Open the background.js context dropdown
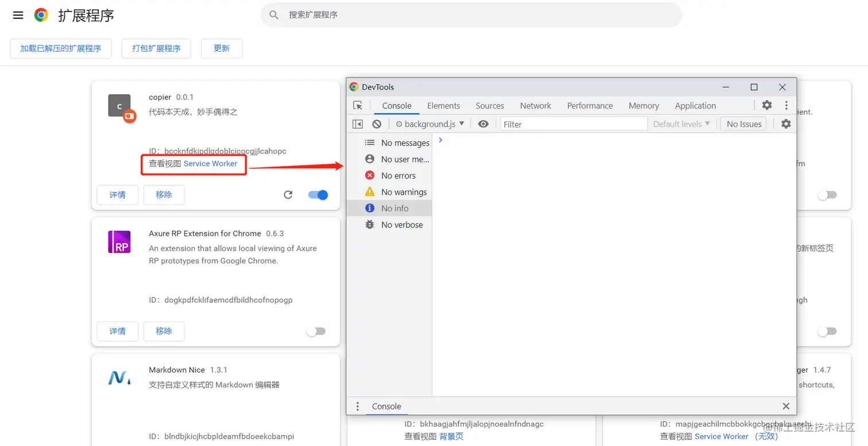Screen dimensions: 868x446 (430, 124)
